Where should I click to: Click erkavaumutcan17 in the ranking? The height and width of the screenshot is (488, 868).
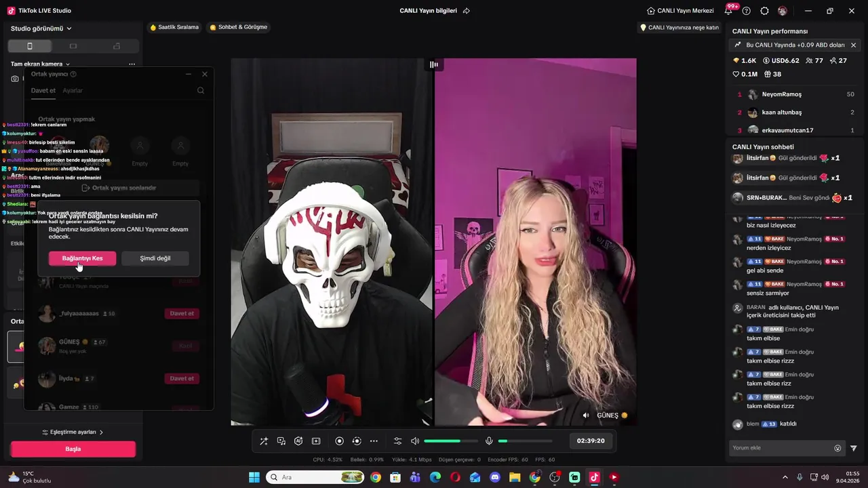coord(787,130)
